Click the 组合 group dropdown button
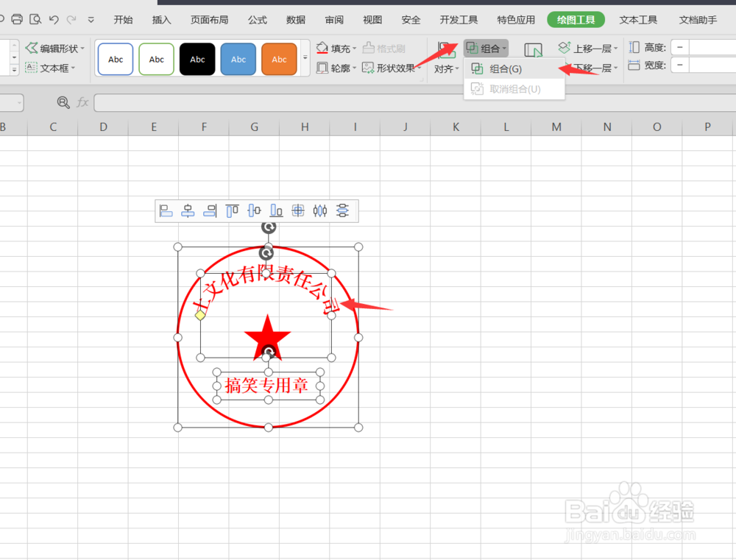This screenshot has width=736, height=560. pyautogui.click(x=486, y=48)
